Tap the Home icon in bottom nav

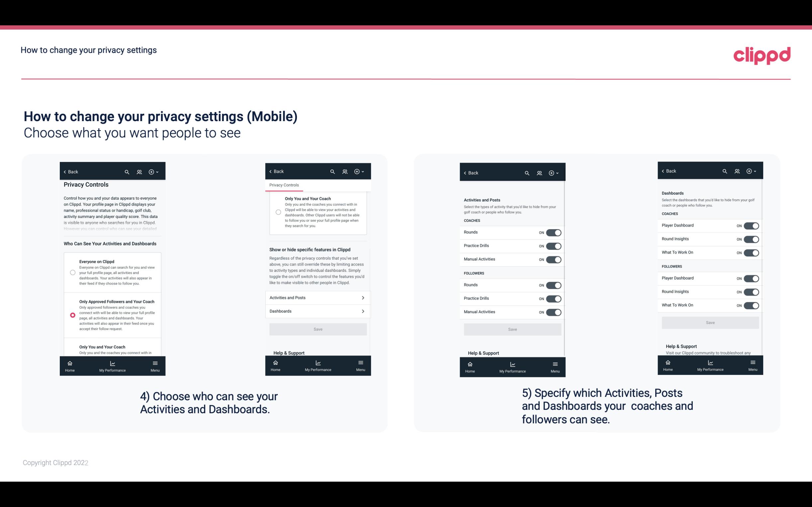(x=69, y=363)
